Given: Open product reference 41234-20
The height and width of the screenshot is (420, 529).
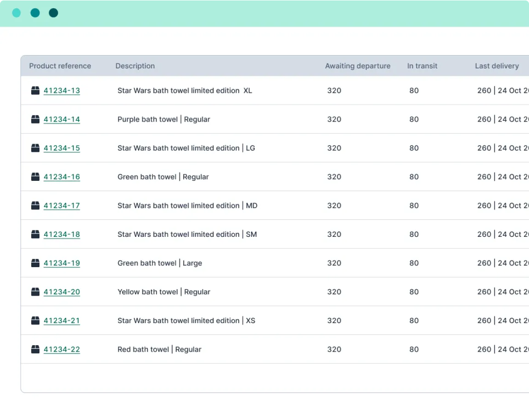Looking at the screenshot, I should coord(62,292).
